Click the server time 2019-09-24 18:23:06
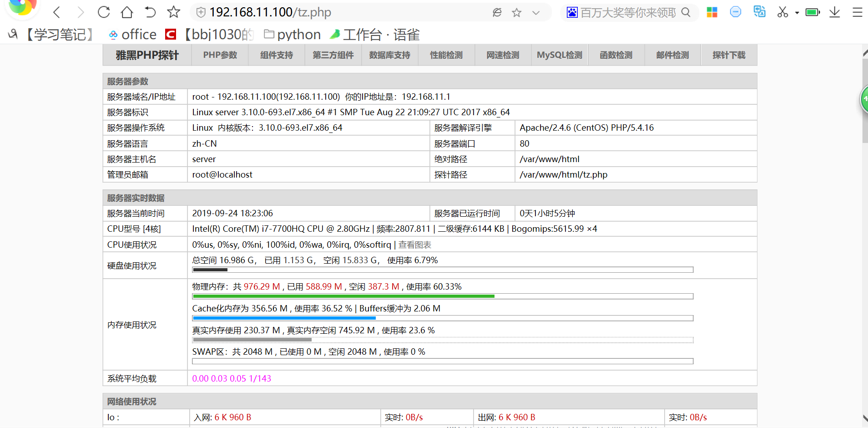 [232, 214]
